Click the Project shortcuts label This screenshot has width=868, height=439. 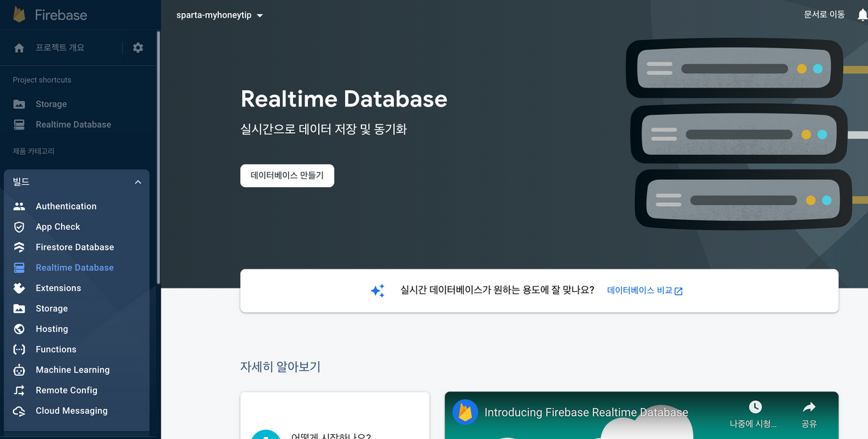pos(42,80)
